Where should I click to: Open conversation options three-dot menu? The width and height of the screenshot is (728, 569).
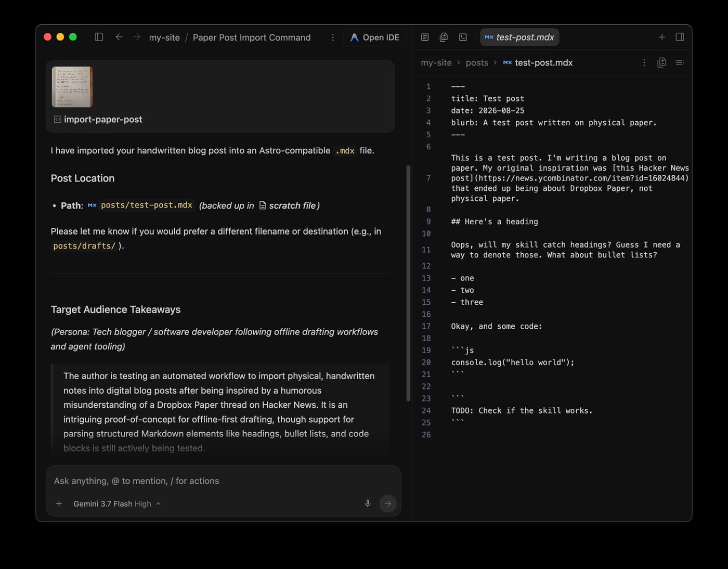click(333, 37)
